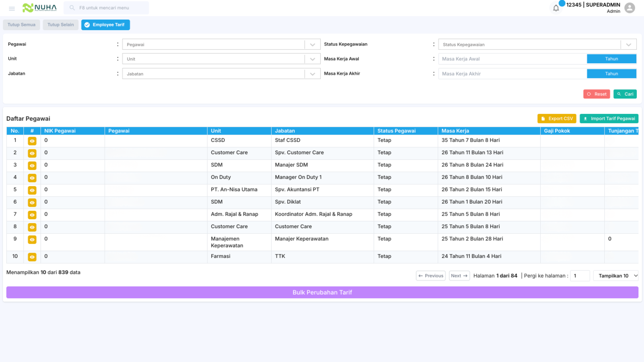The height and width of the screenshot is (362, 644).
Task: Click the Cari search button
Action: click(x=625, y=94)
